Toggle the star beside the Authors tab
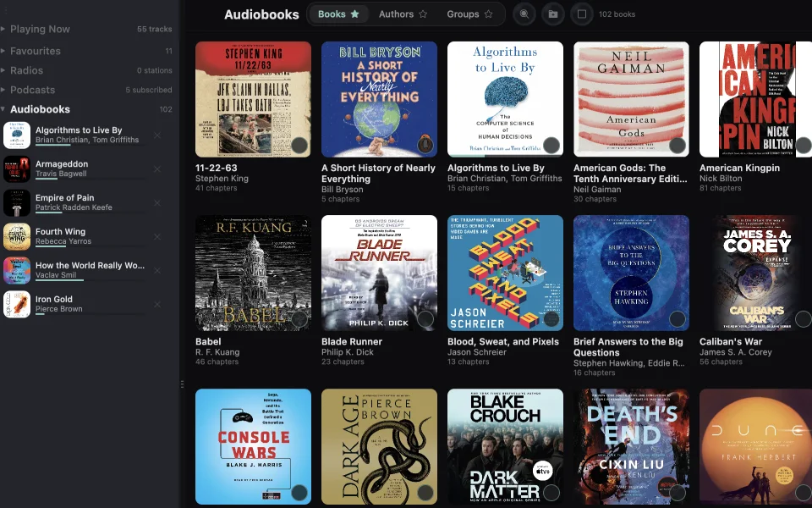Screen dimensions: 812x508 point(423,14)
